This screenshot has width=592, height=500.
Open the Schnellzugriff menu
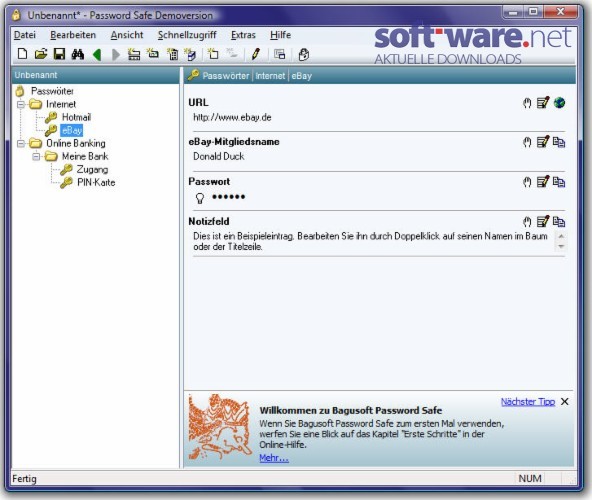point(187,35)
